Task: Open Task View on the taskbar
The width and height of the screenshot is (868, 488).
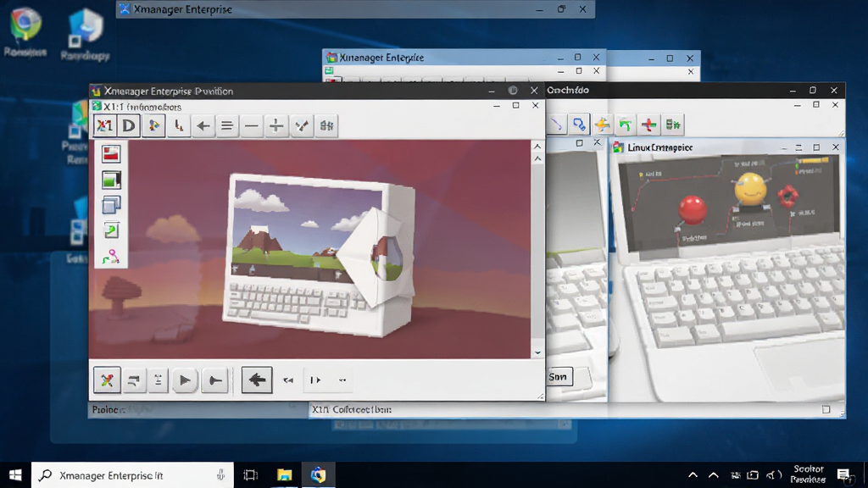Action: coord(251,474)
